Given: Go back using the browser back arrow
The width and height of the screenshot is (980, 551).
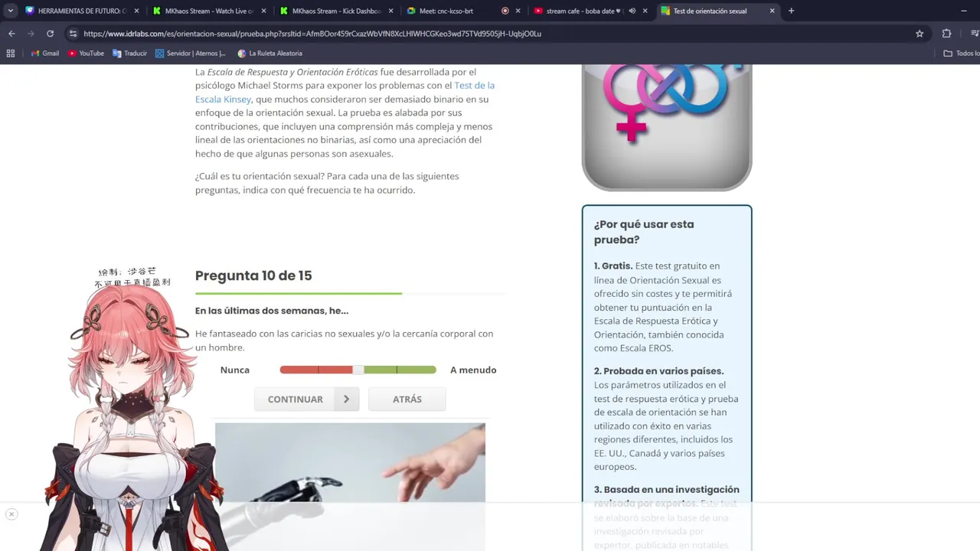Looking at the screenshot, I should (x=11, y=34).
